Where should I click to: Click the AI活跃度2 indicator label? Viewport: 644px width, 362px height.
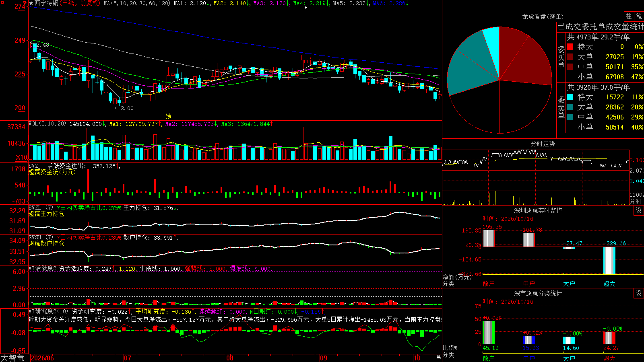(x=43, y=268)
